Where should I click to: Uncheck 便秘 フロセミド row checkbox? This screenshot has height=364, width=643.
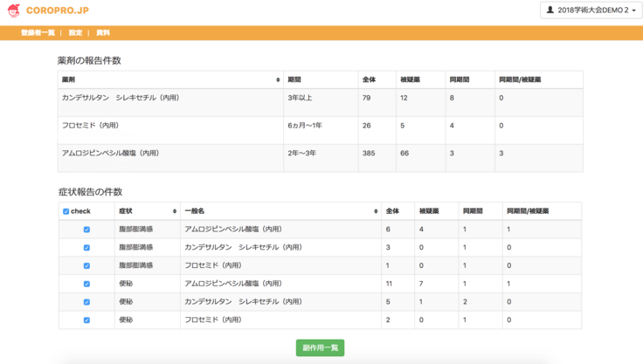click(86, 320)
